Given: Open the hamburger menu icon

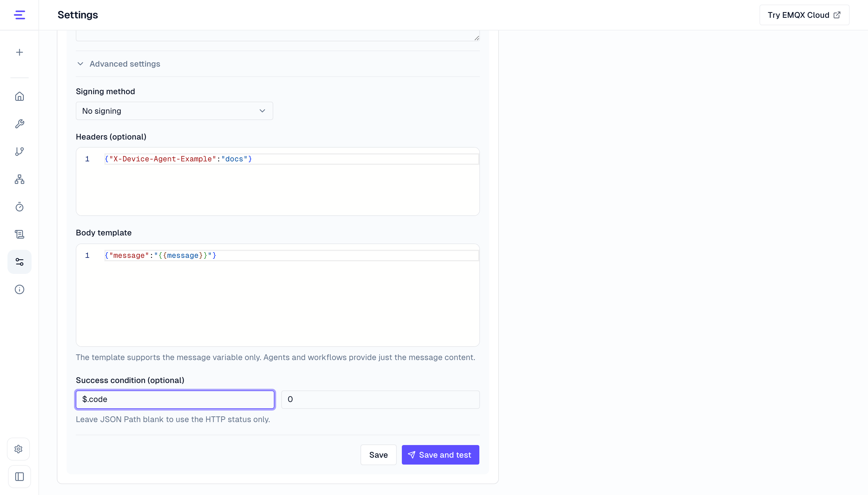Looking at the screenshot, I should (19, 15).
